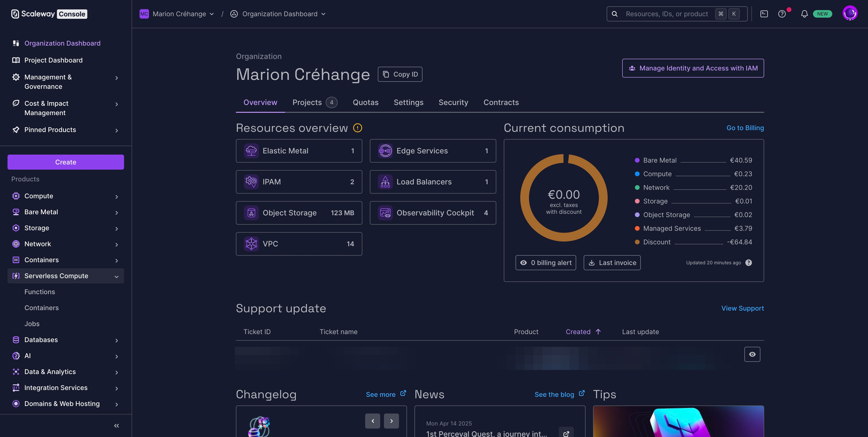This screenshot has width=868, height=437.
Task: Show next changelog entry
Action: (x=391, y=421)
